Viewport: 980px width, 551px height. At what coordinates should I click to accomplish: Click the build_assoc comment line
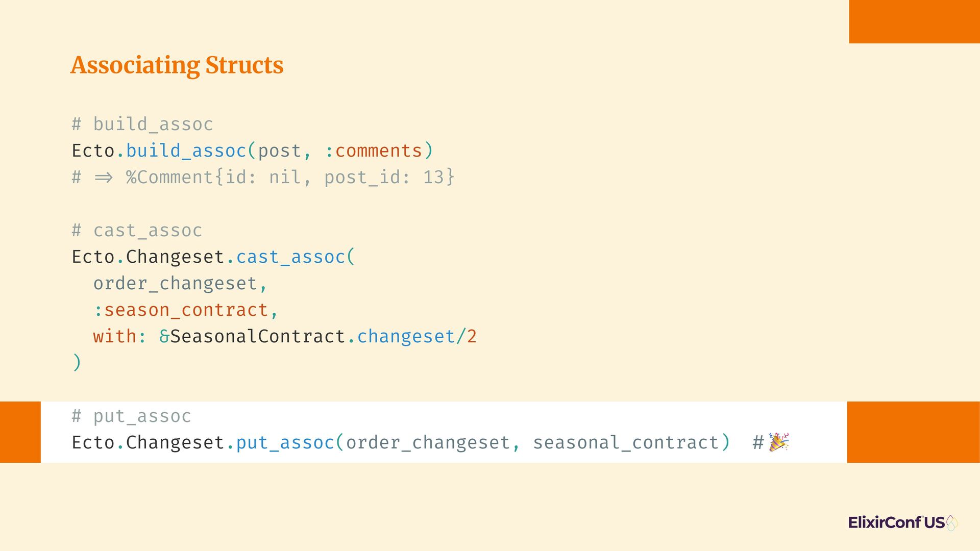point(142,124)
